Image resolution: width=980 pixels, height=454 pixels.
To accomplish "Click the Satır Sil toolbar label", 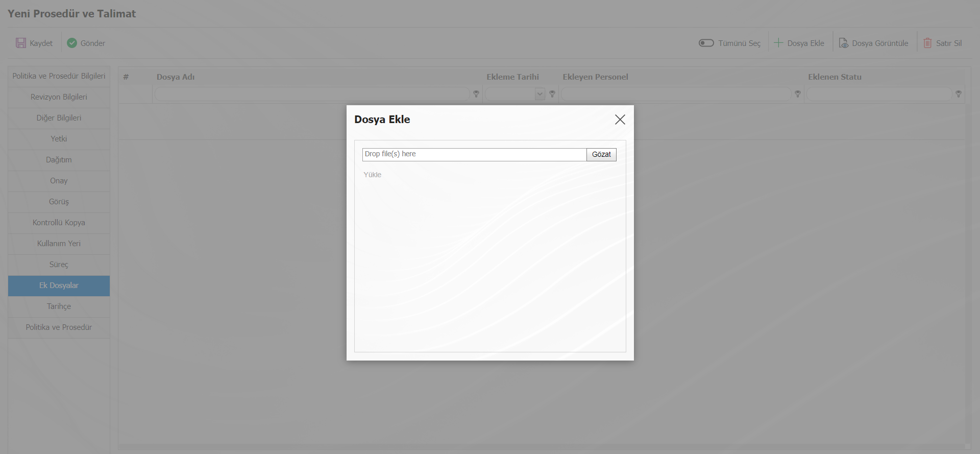I will [x=949, y=43].
